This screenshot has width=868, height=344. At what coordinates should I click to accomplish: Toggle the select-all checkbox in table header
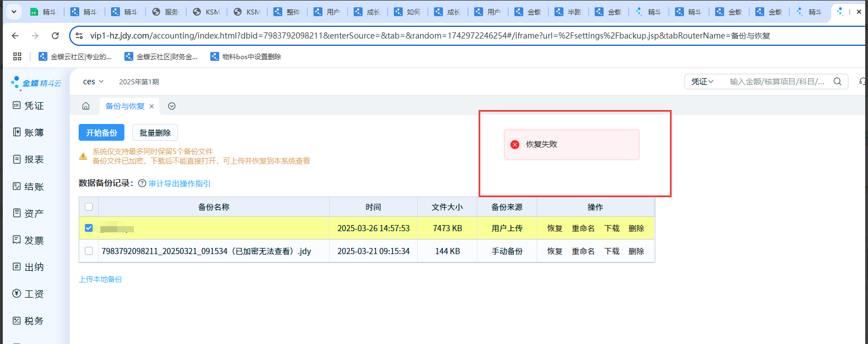89,207
